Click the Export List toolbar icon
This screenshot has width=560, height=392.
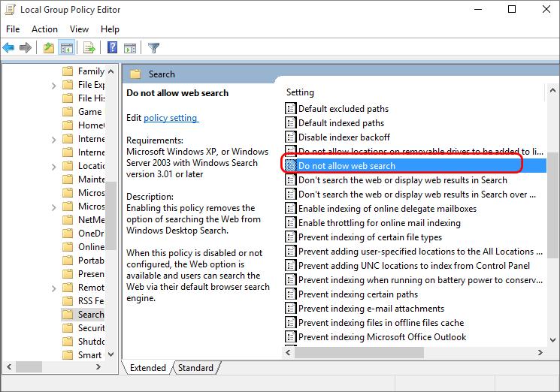pyautogui.click(x=89, y=48)
